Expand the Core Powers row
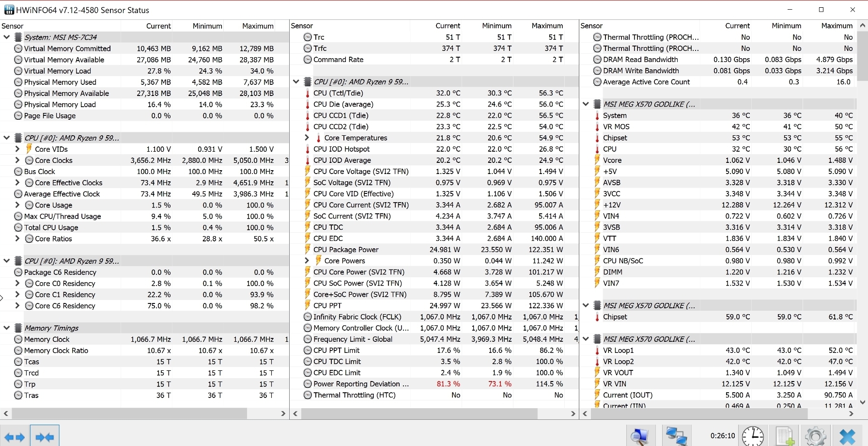868x446 pixels. [307, 261]
